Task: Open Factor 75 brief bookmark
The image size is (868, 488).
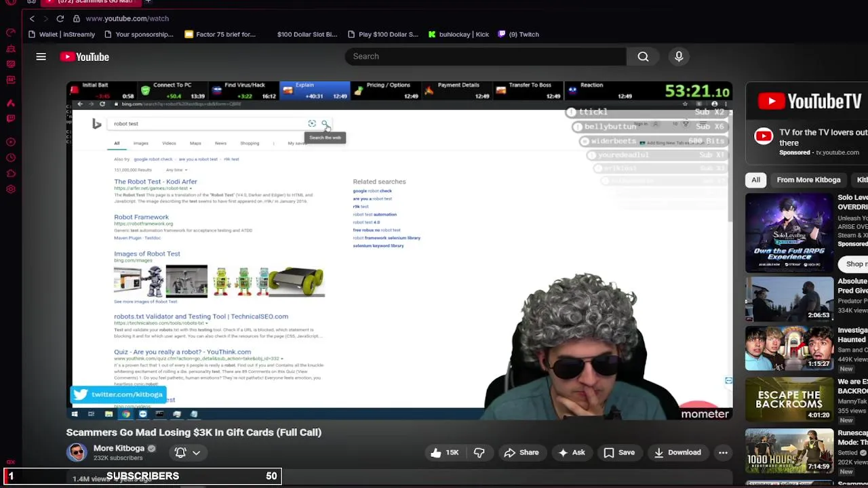Action: [220, 35]
